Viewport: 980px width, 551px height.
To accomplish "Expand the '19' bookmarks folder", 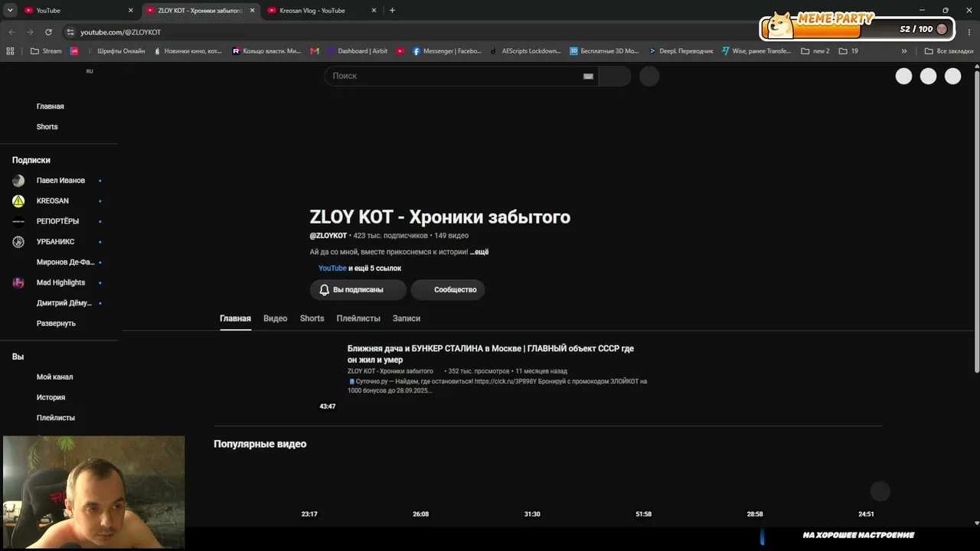I will (x=848, y=51).
